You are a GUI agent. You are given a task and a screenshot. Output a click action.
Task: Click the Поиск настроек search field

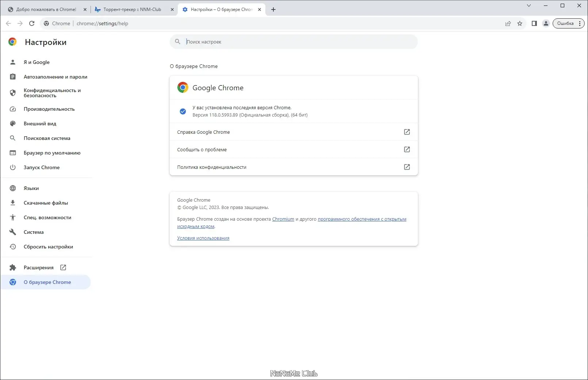[x=299, y=42]
